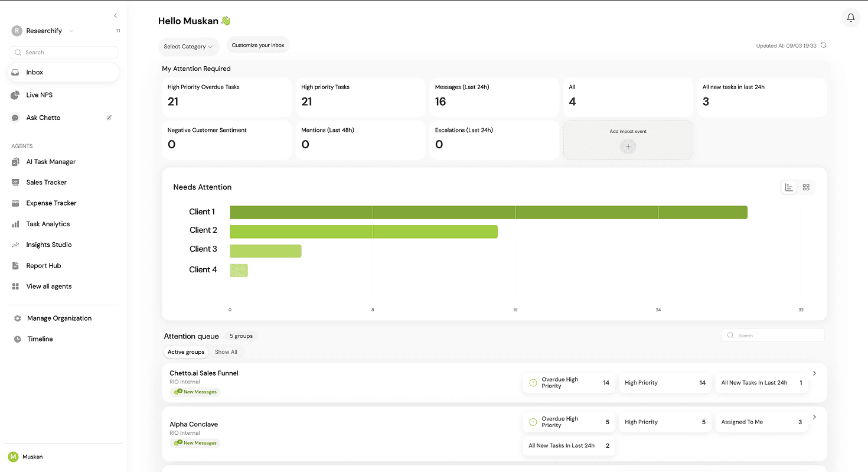Show All attention queue groups
Image resolution: width=868 pixels, height=472 pixels.
[x=226, y=351]
